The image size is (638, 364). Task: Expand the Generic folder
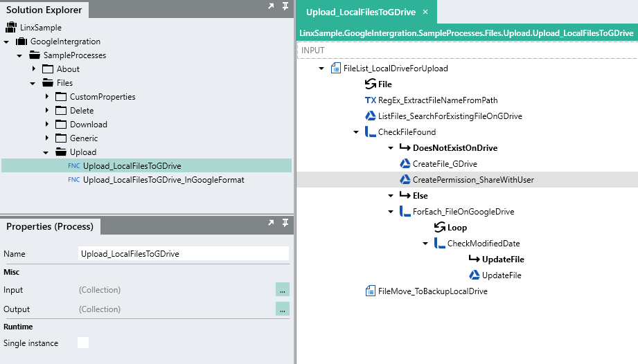point(47,138)
